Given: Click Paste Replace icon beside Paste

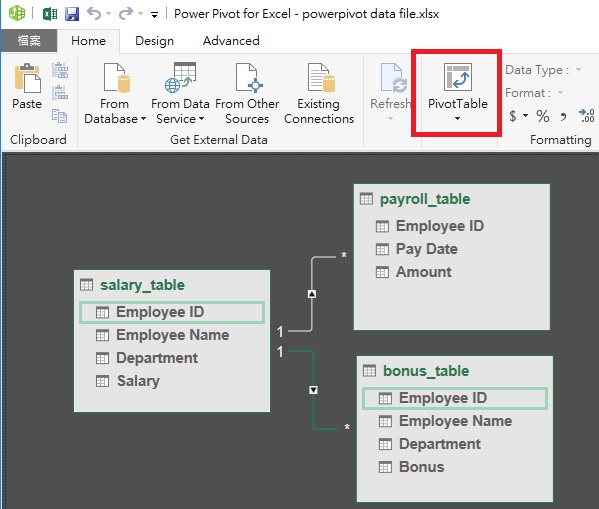Looking at the screenshot, I should point(60,93).
